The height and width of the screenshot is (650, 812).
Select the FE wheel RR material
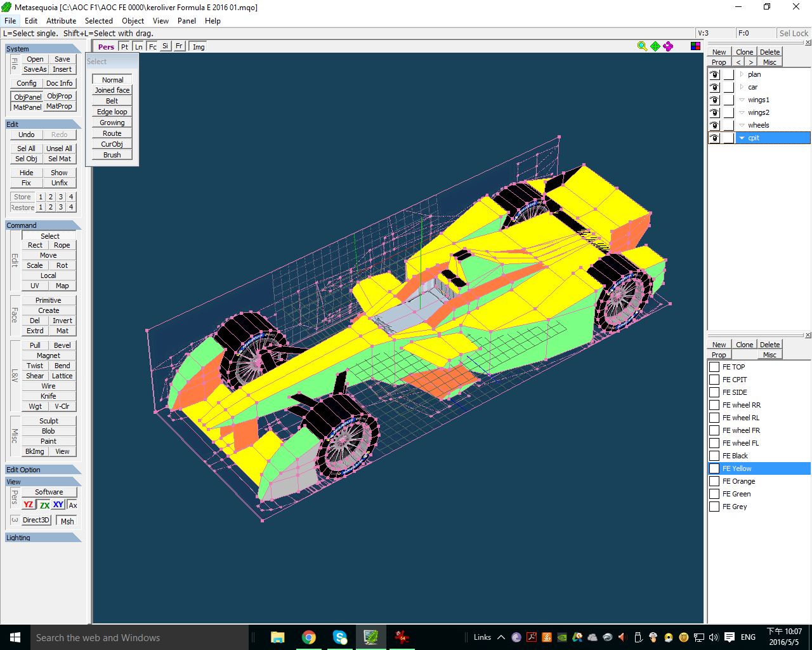(x=741, y=405)
